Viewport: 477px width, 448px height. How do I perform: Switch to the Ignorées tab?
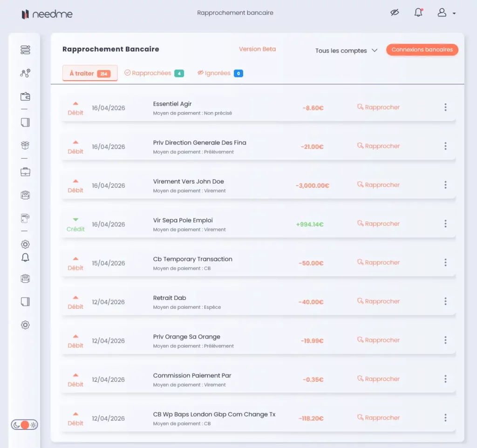pos(219,73)
